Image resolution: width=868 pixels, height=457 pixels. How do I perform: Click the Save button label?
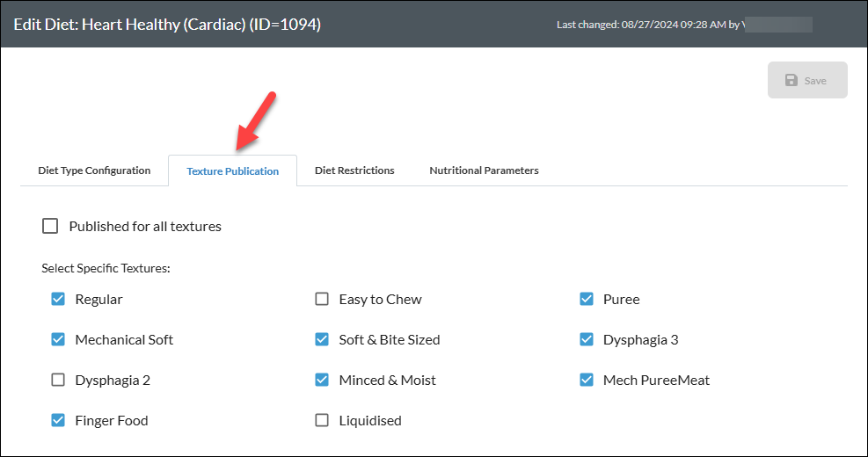click(x=815, y=81)
